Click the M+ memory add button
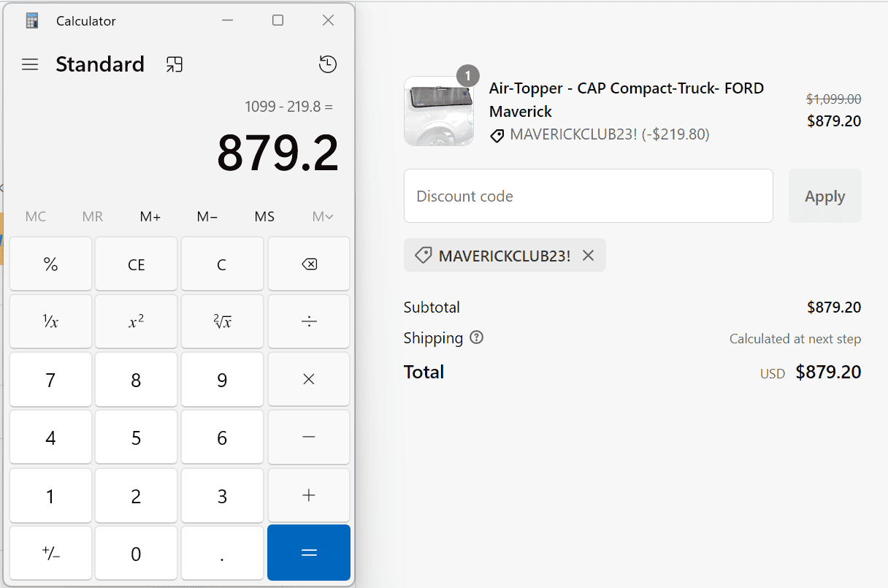888x588 pixels. click(x=150, y=216)
